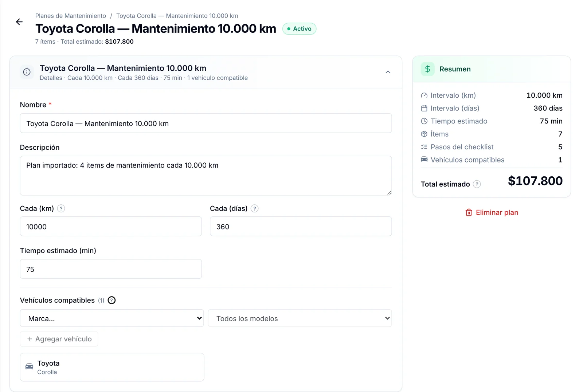Viewport: 583px width, 392px height.
Task: Click Eliminar plan link
Action: [x=492, y=212]
